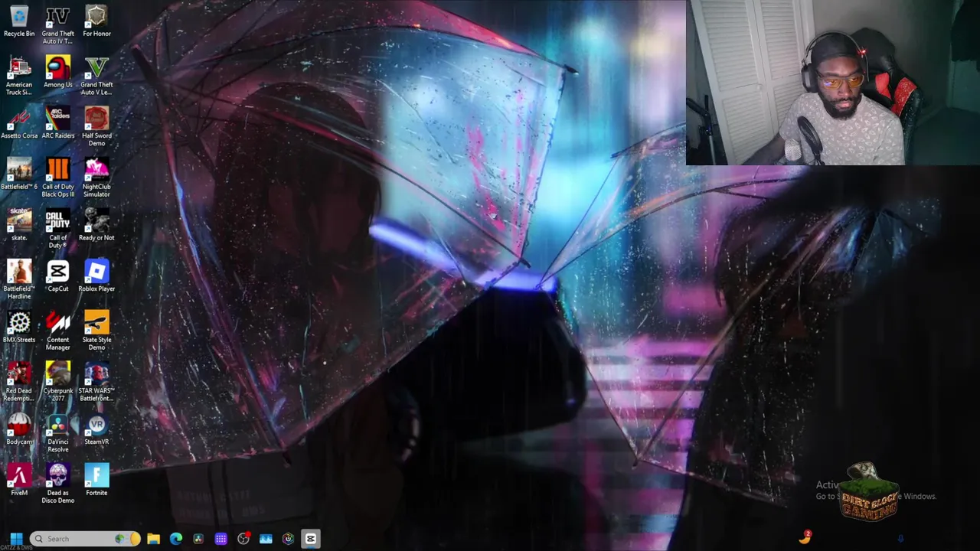
Task: Select the SteamVR desktop shortcut
Action: (96, 430)
